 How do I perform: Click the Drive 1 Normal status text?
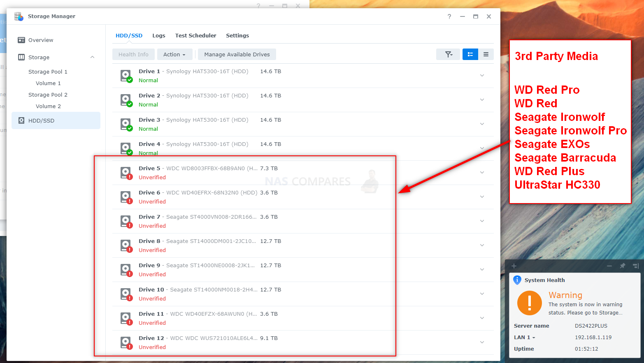tap(148, 81)
